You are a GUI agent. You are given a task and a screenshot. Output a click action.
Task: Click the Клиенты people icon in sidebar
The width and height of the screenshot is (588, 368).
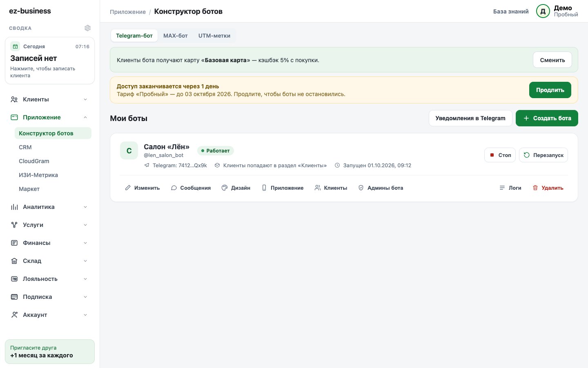coord(14,99)
